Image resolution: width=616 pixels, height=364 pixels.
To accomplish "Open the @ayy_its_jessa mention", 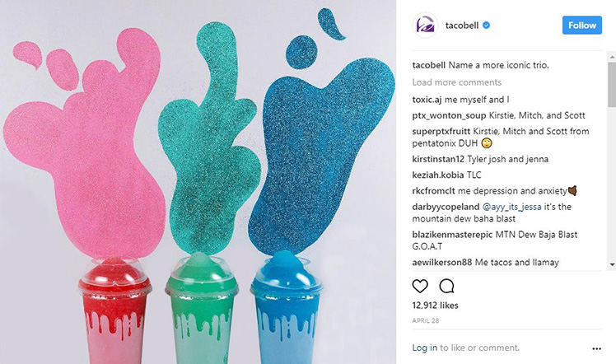I will 511,207.
